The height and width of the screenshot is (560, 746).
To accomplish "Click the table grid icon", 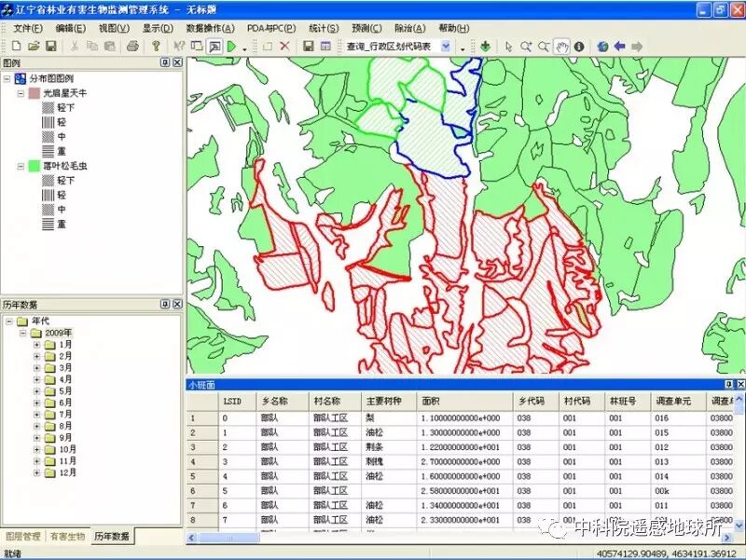I will (325, 46).
